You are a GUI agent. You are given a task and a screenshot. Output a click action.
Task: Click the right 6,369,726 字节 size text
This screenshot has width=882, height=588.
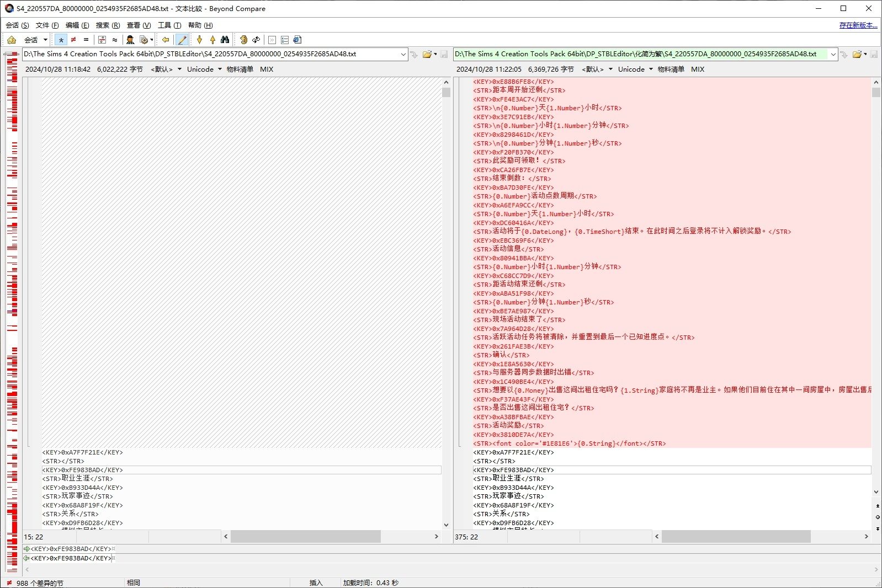(551, 70)
